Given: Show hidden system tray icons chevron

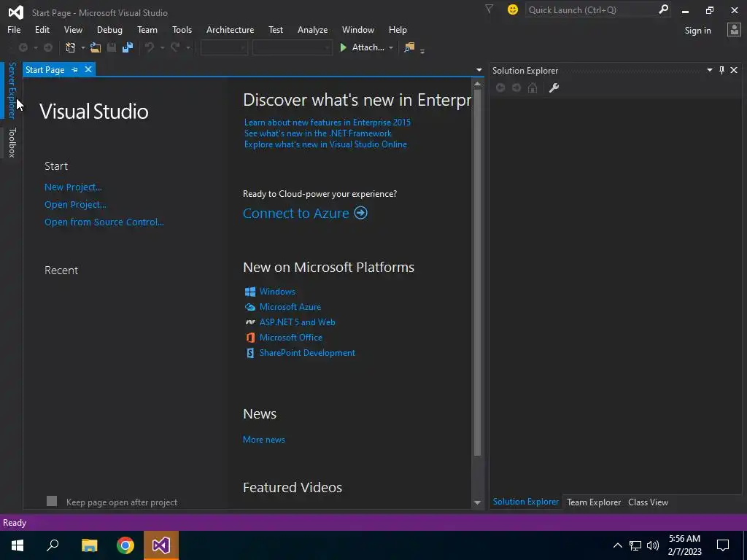Looking at the screenshot, I should point(617,545).
